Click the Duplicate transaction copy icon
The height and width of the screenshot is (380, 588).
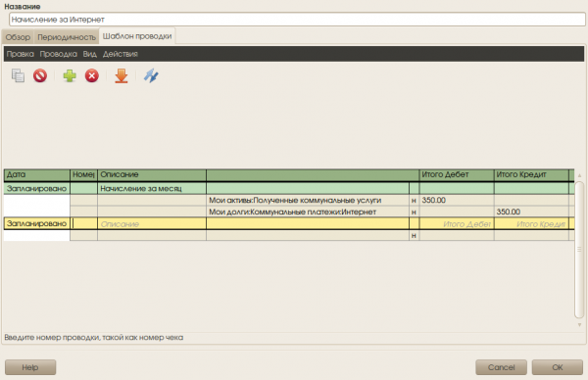(x=18, y=75)
